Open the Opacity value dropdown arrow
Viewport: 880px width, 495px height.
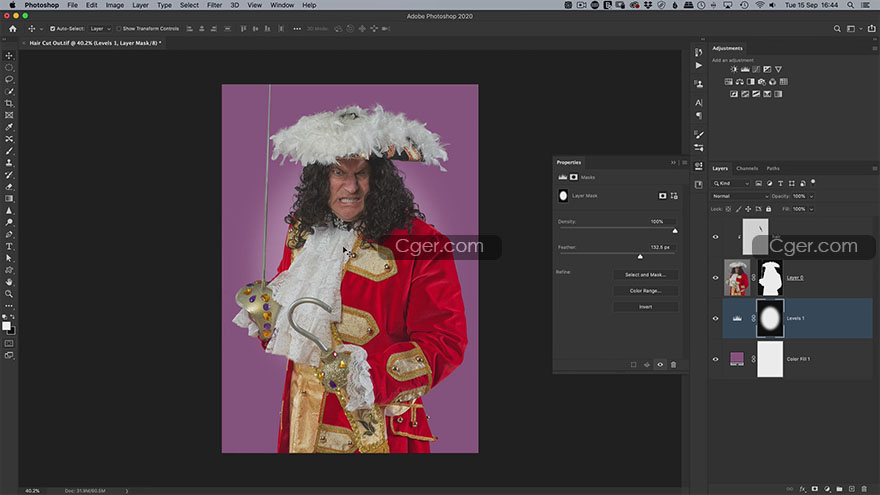pyautogui.click(x=812, y=196)
